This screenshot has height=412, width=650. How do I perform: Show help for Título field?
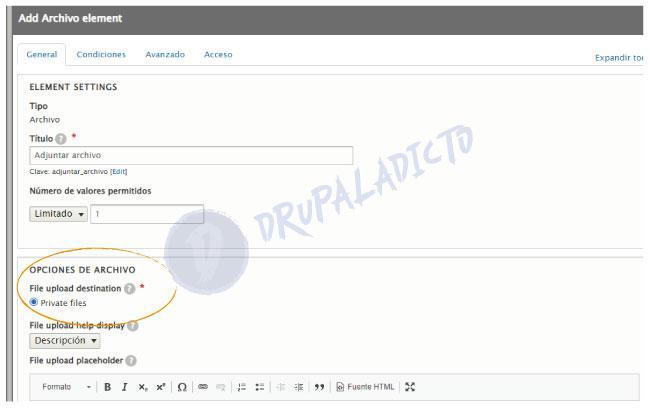(x=61, y=139)
